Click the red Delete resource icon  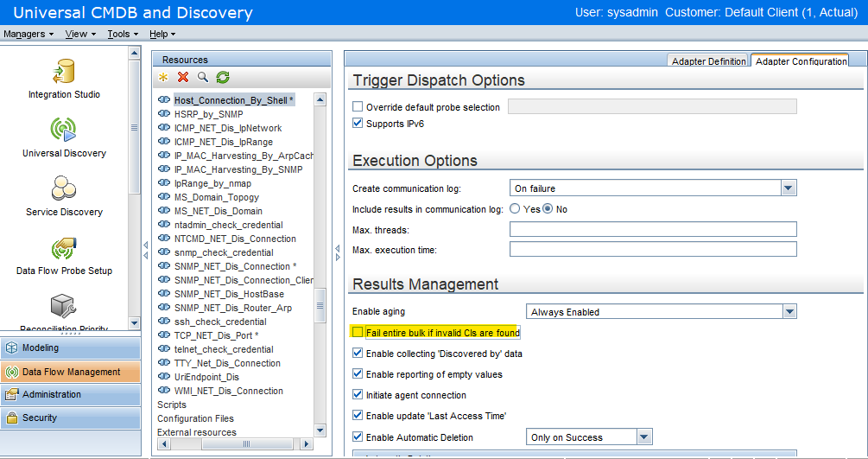pyautogui.click(x=183, y=78)
